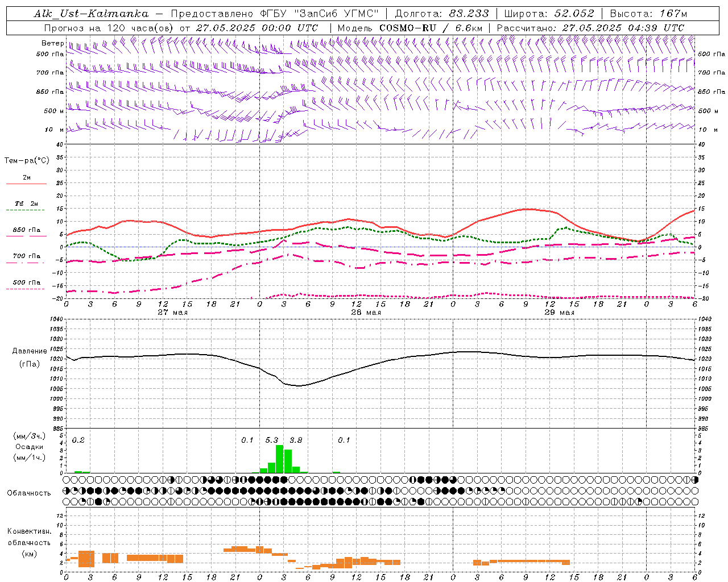The width and height of the screenshot is (728, 582).
Task: Click the Облачность cloudiness label
Action: 29,493
